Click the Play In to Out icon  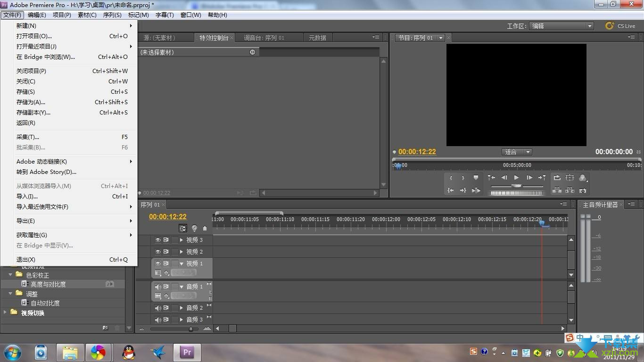(476, 190)
